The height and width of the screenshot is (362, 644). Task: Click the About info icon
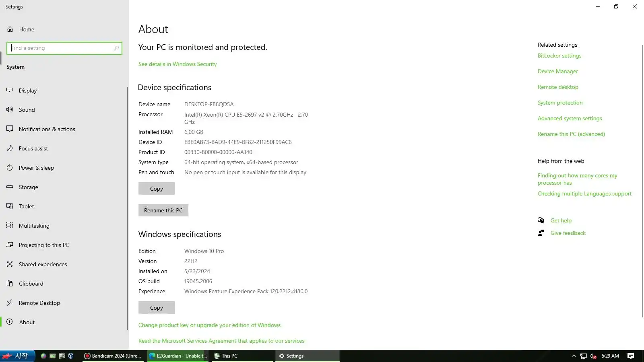[10, 322]
